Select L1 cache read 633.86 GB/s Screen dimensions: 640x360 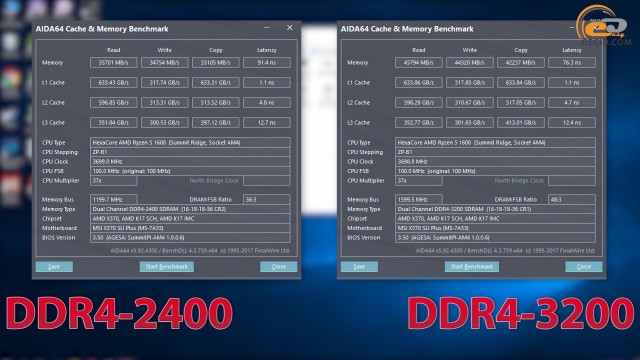pyautogui.click(x=419, y=82)
